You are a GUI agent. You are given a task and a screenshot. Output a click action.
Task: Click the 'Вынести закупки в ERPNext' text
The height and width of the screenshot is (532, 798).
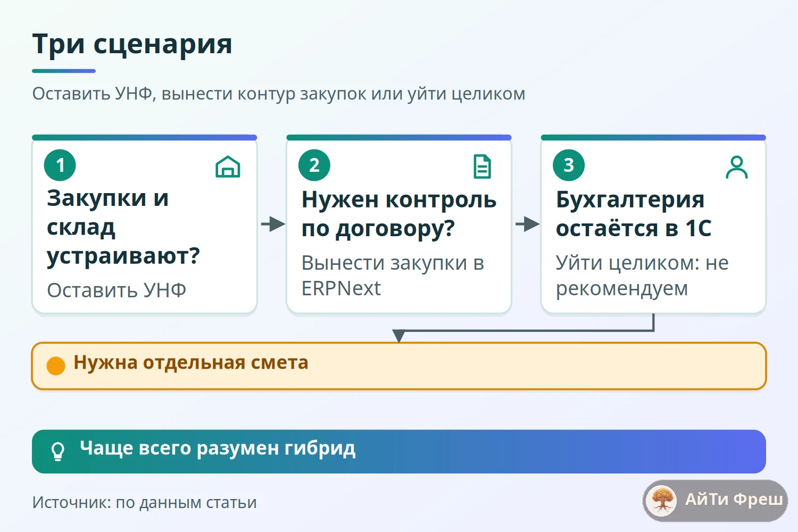pyautogui.click(x=393, y=276)
